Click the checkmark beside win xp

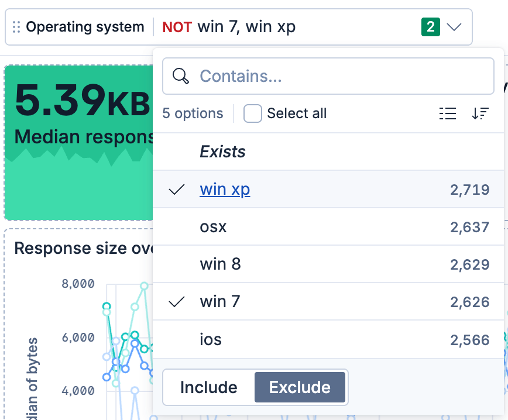(176, 189)
